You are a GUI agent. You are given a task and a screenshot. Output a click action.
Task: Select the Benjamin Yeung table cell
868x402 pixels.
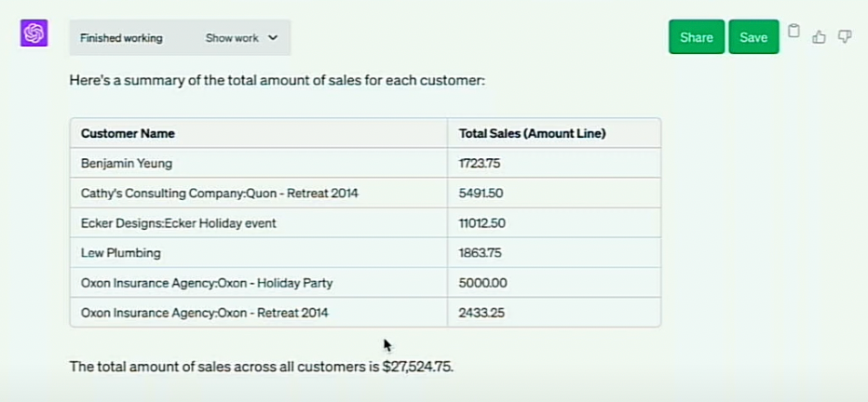127,163
